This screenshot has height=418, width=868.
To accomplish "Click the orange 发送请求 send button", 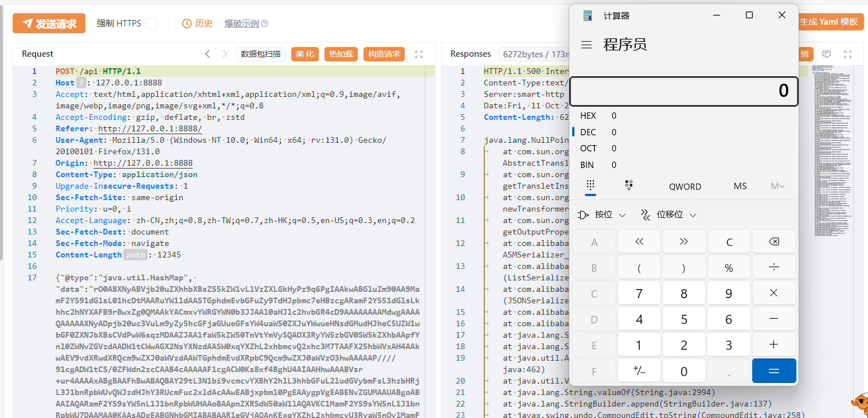I will [49, 24].
